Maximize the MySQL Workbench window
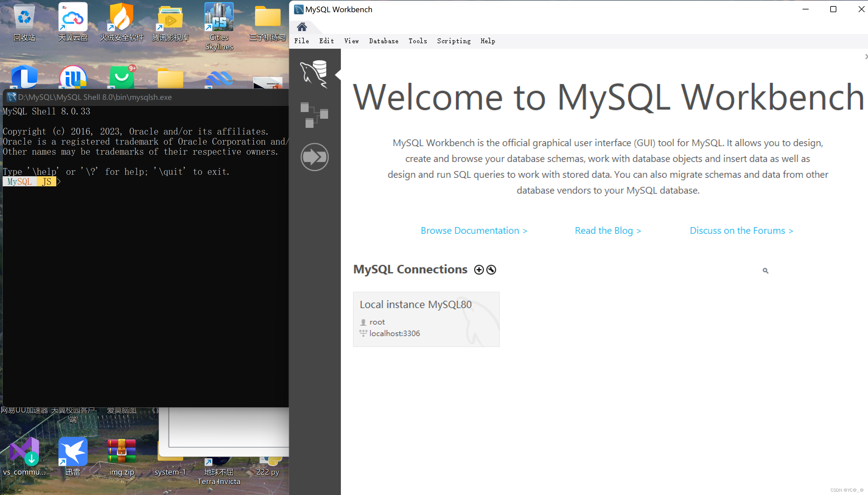 (833, 9)
